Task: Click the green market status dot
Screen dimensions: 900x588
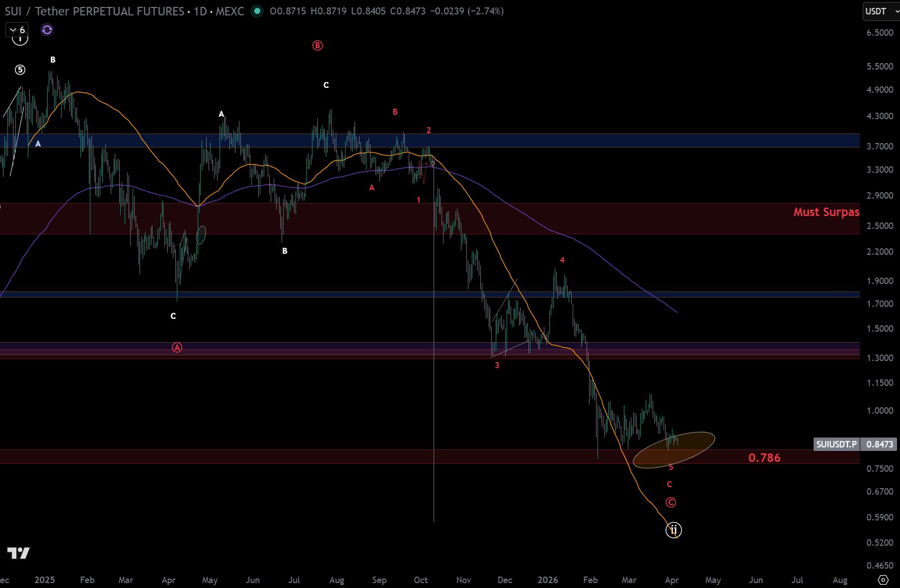Action: [x=257, y=11]
